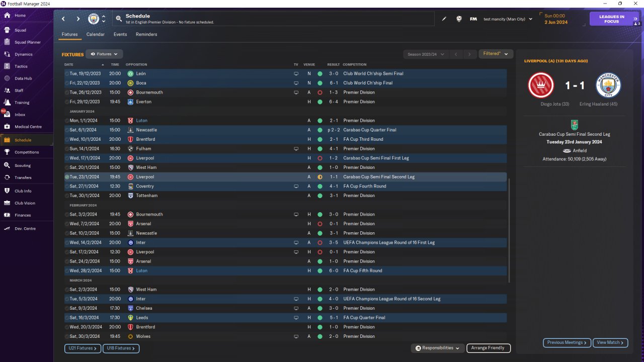Switch to the Reminders tab

tap(146, 35)
